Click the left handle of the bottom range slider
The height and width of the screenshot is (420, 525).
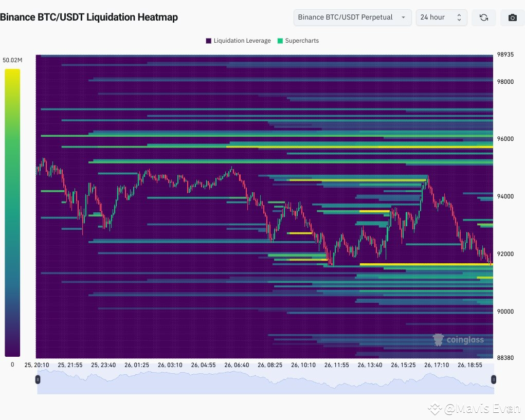coord(37,379)
